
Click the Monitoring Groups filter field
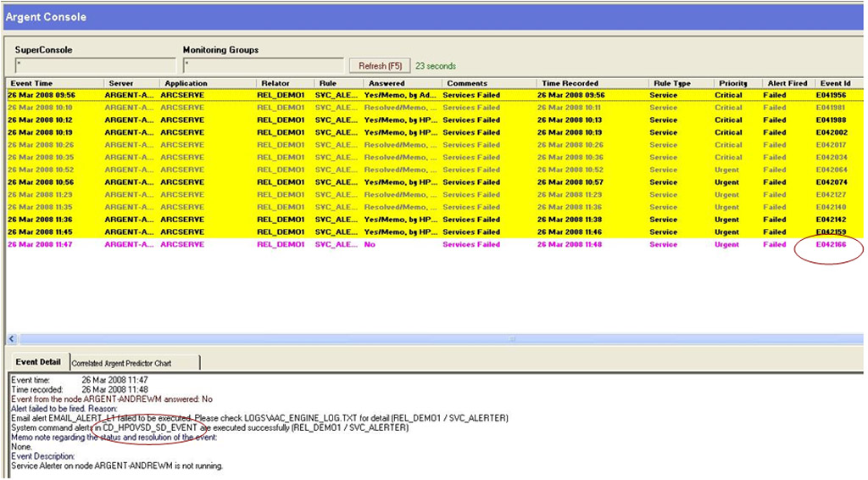(262, 64)
